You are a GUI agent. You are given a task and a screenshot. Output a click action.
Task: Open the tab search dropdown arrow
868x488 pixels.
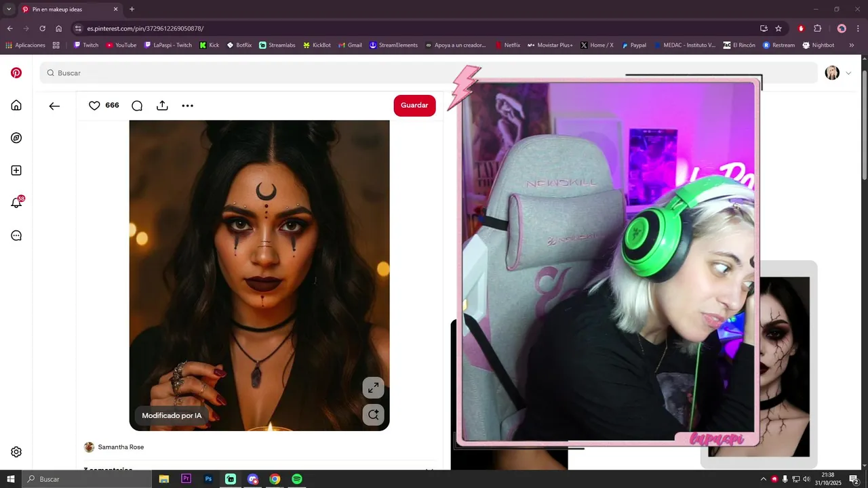[9, 9]
